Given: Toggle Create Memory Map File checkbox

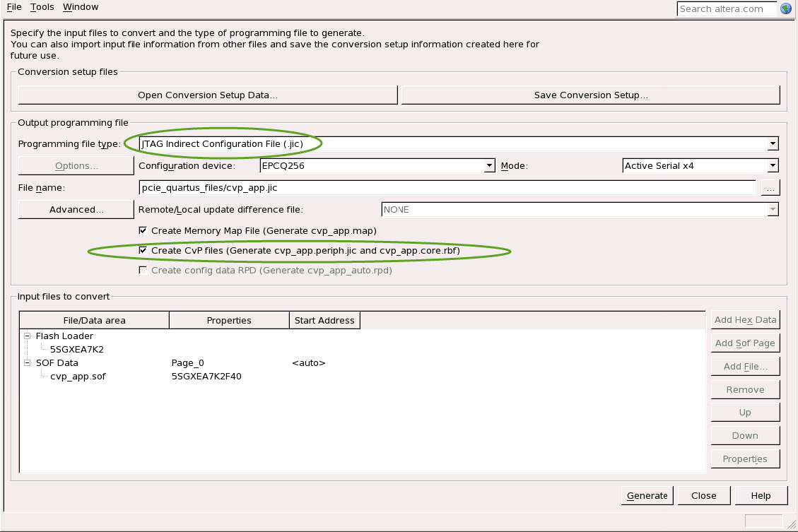Looking at the screenshot, I should coord(143,230).
